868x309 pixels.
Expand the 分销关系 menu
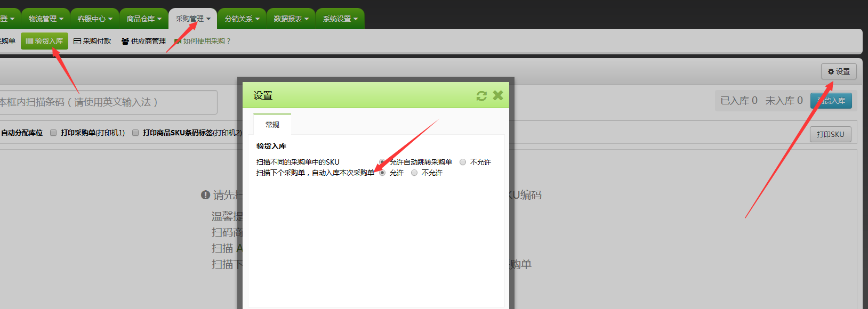point(242,19)
